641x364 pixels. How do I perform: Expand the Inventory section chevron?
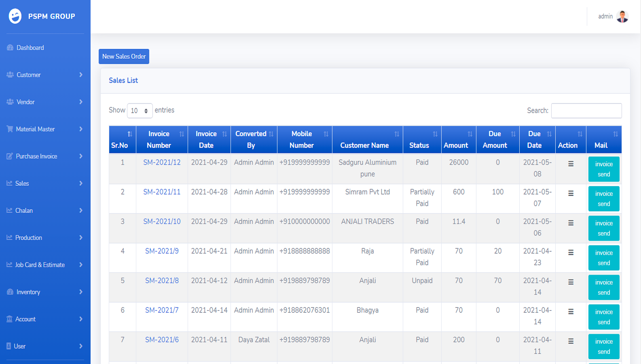click(80, 292)
